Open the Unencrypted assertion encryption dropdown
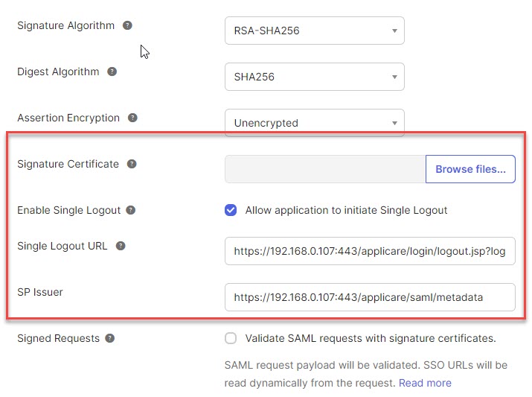The width and height of the screenshot is (532, 397). click(314, 123)
